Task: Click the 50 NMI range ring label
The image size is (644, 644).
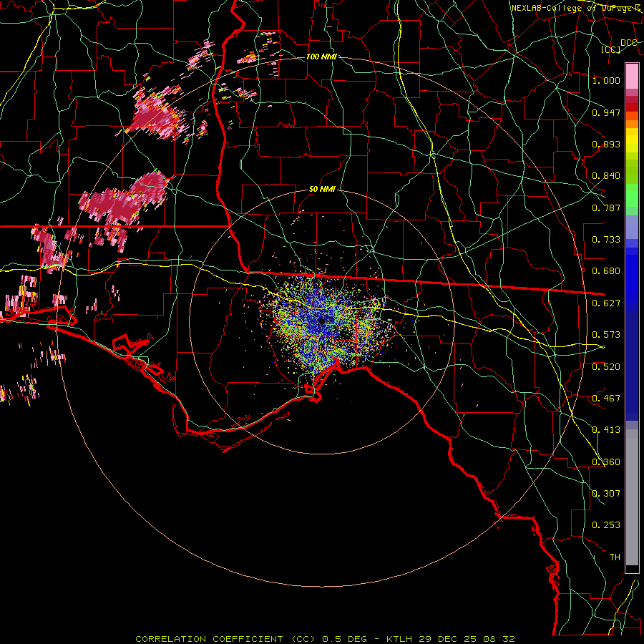Action: click(322, 190)
